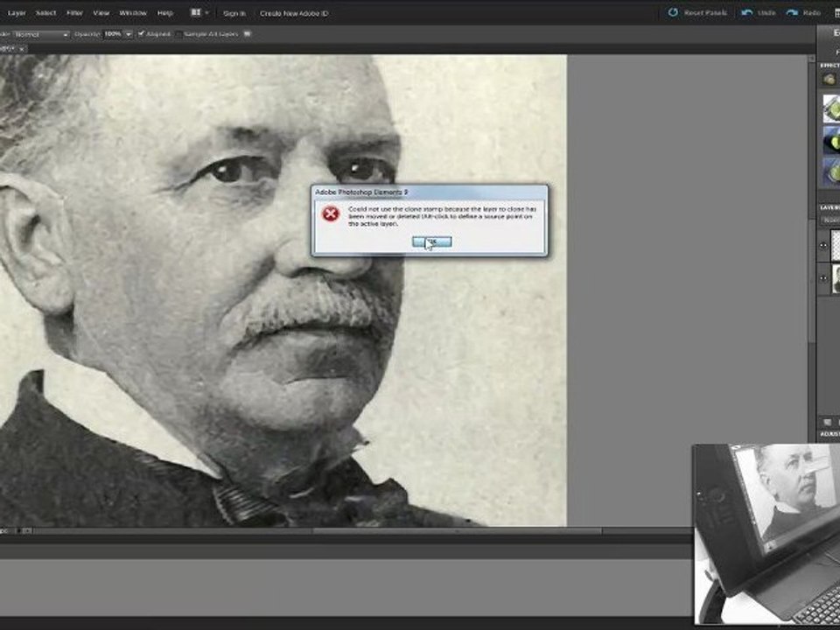
Task: Click the Undo button
Action: [759, 12]
